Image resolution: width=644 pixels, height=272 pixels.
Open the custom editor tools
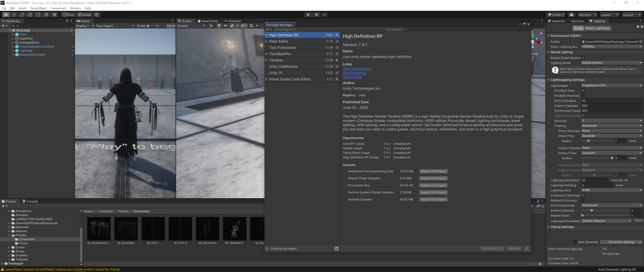(x=54, y=15)
